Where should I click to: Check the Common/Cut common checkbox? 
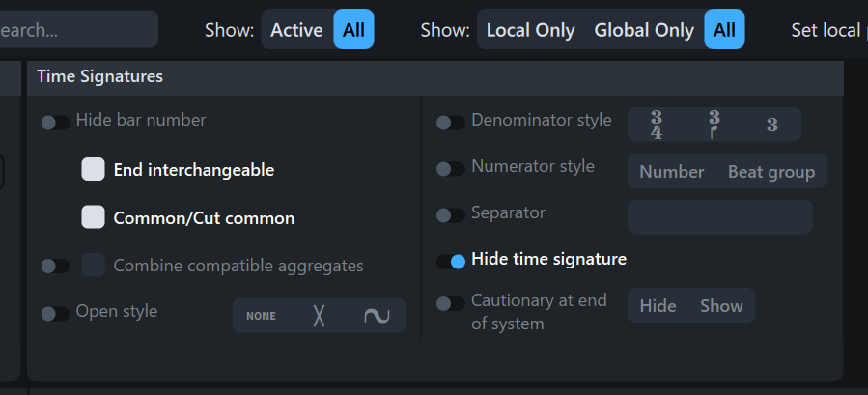pyautogui.click(x=93, y=217)
